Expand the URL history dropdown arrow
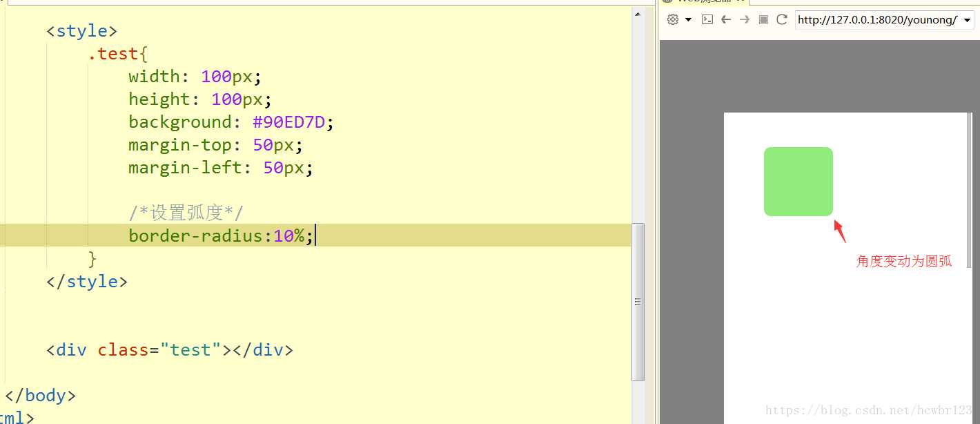 coord(967,20)
